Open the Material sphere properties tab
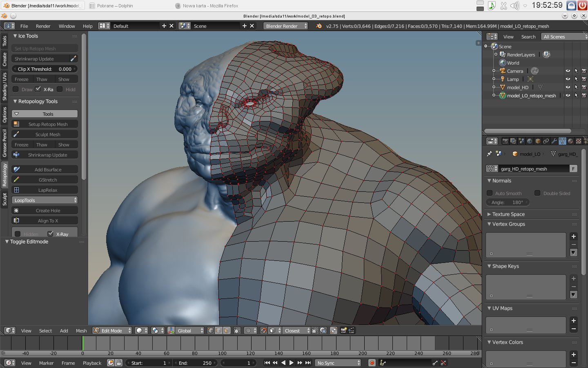 [x=570, y=141]
